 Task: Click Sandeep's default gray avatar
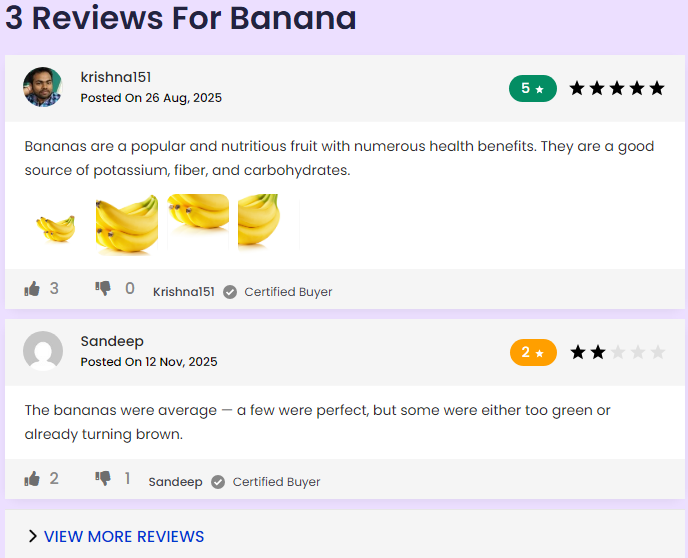point(43,351)
